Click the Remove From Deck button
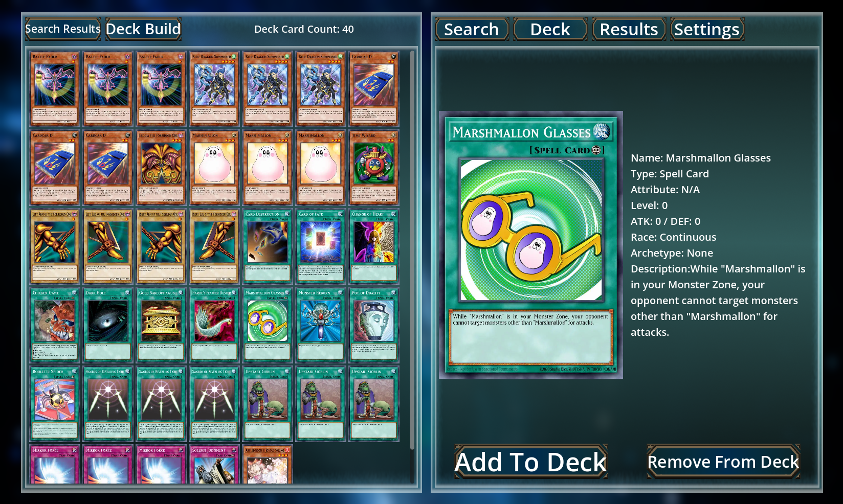843x504 pixels. click(723, 462)
